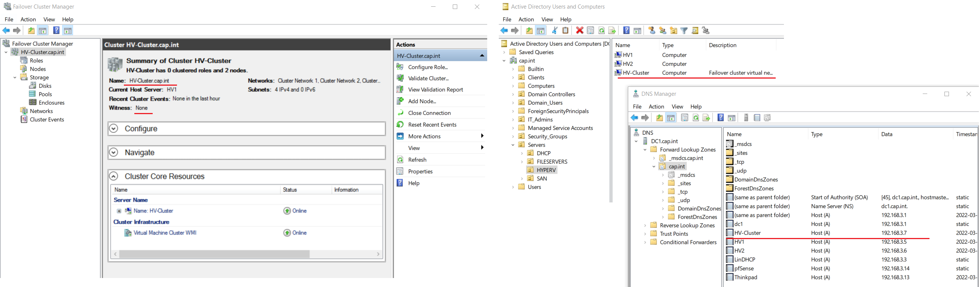Toggle Show/Hide Action Pane in Failover Cluster Manager

(68, 30)
